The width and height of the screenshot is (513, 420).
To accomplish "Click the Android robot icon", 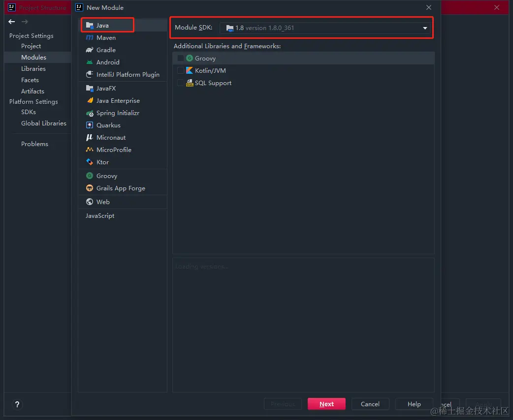I will [x=89, y=62].
